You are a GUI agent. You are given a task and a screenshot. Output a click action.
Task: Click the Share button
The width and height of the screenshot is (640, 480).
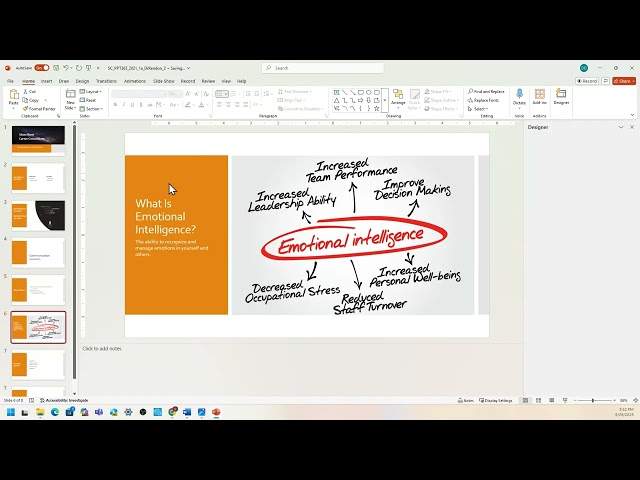tap(624, 81)
